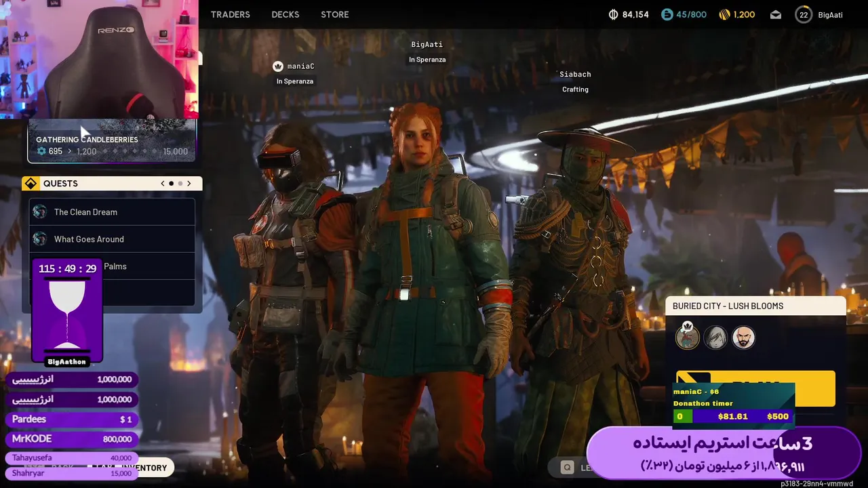This screenshot has height=488, width=868.
Task: Click the hourglass BigAathon widget
Action: [67, 312]
